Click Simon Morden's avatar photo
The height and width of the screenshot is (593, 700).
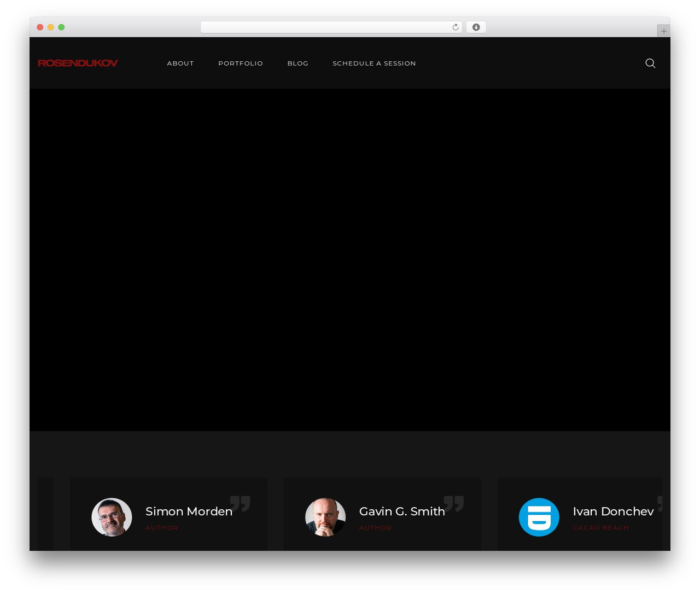tap(112, 517)
